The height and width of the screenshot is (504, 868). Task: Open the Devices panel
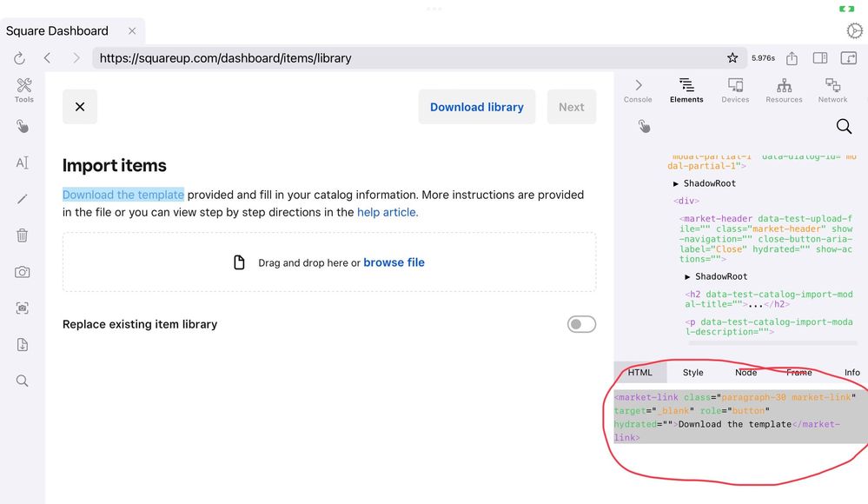point(735,90)
